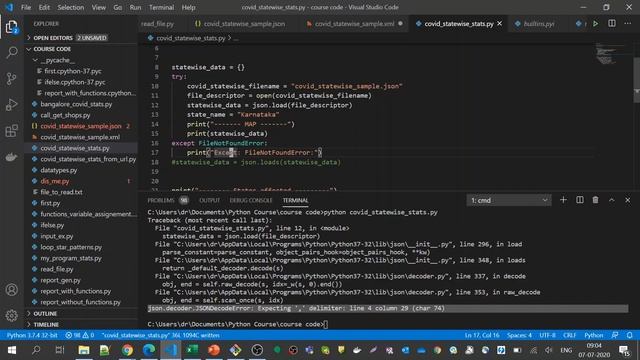Click covid_statewise_stats.py in breadcrumb
Screen dimensions: 640x360
(x=190, y=38)
